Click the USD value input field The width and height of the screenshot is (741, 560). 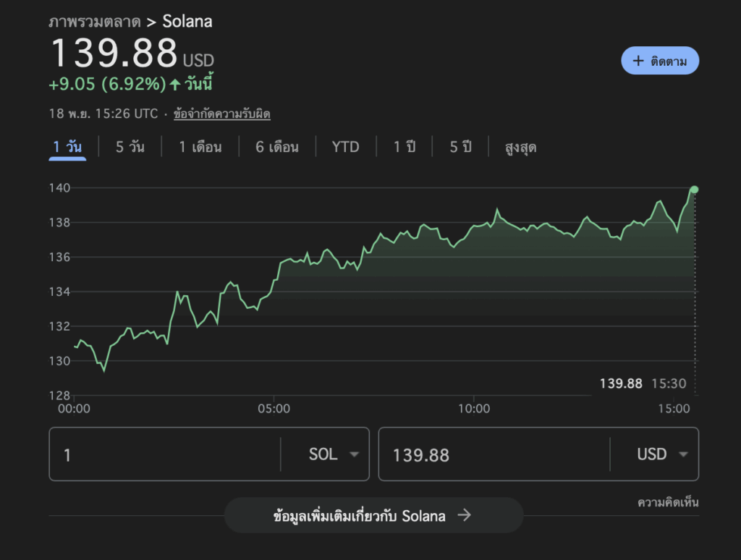click(492, 454)
